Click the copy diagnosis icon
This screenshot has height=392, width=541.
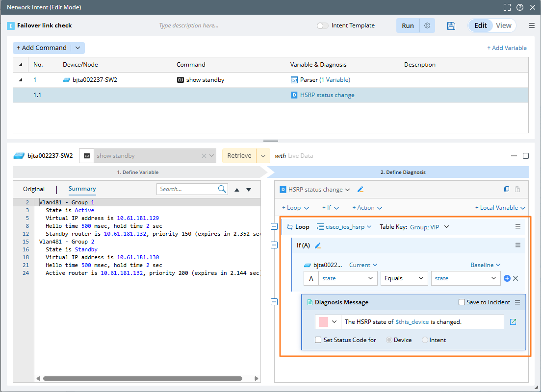click(x=507, y=190)
